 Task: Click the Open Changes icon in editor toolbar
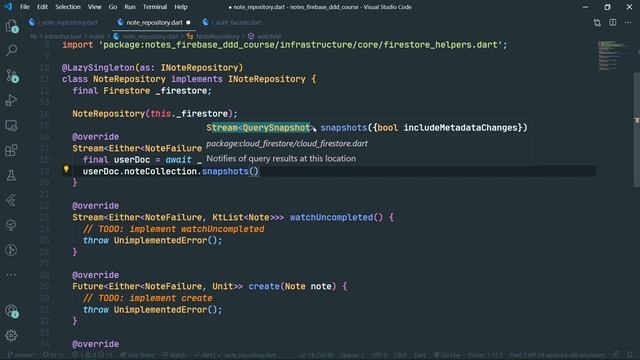click(597, 22)
